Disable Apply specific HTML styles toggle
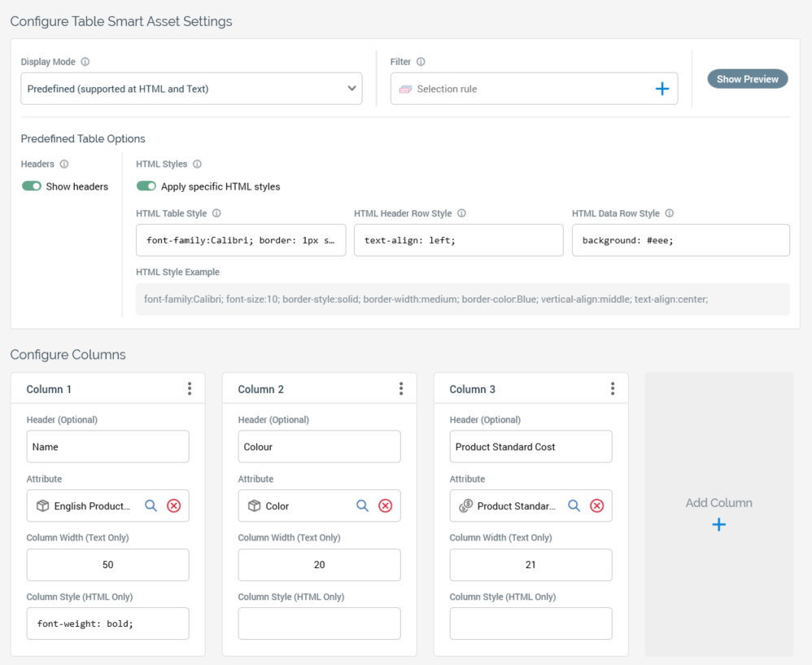The image size is (812, 665). (146, 186)
